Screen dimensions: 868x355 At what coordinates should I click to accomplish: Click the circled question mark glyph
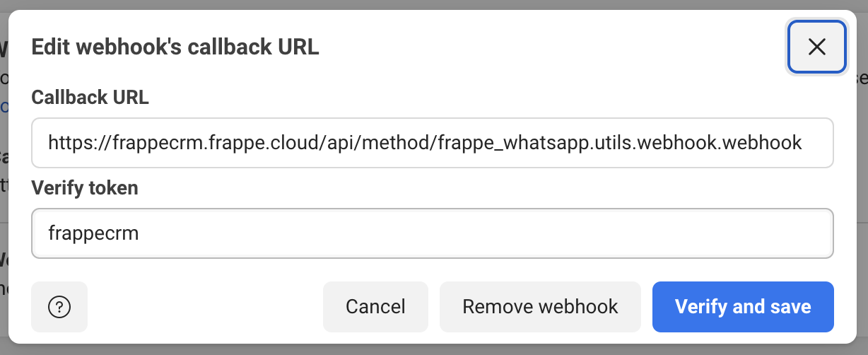click(59, 307)
